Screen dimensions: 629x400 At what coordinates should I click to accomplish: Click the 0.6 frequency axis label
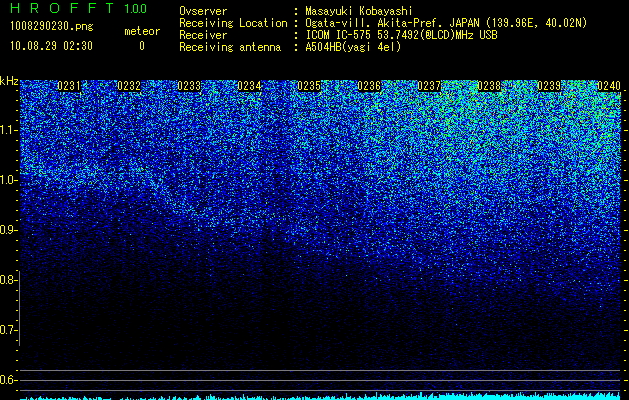pos(9,380)
